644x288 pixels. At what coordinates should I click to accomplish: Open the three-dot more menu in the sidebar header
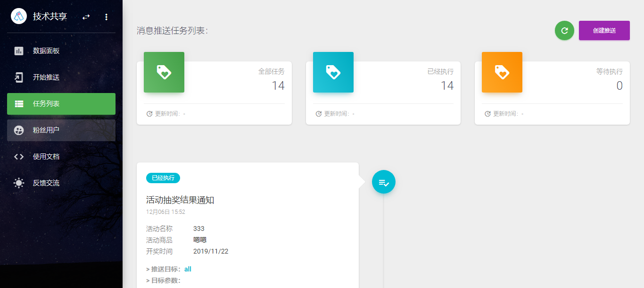[x=106, y=17]
